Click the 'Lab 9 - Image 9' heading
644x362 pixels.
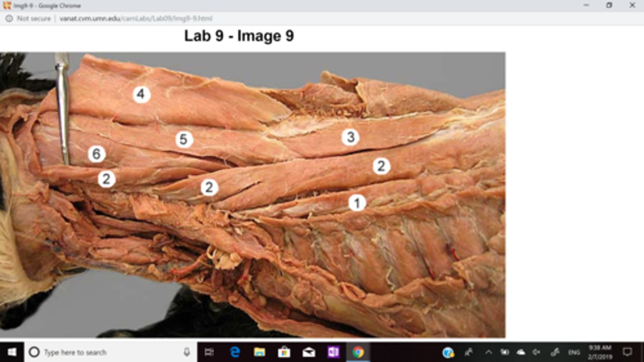(x=239, y=36)
